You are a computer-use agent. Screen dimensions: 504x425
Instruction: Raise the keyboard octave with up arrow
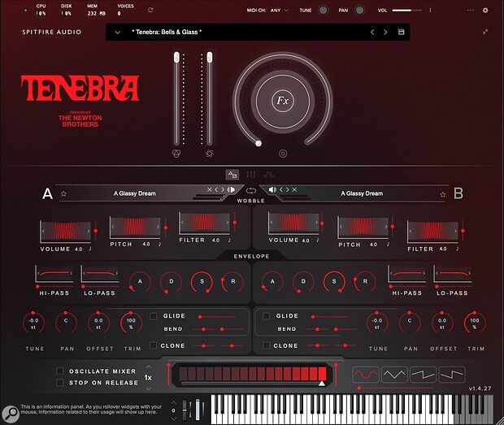174,402
